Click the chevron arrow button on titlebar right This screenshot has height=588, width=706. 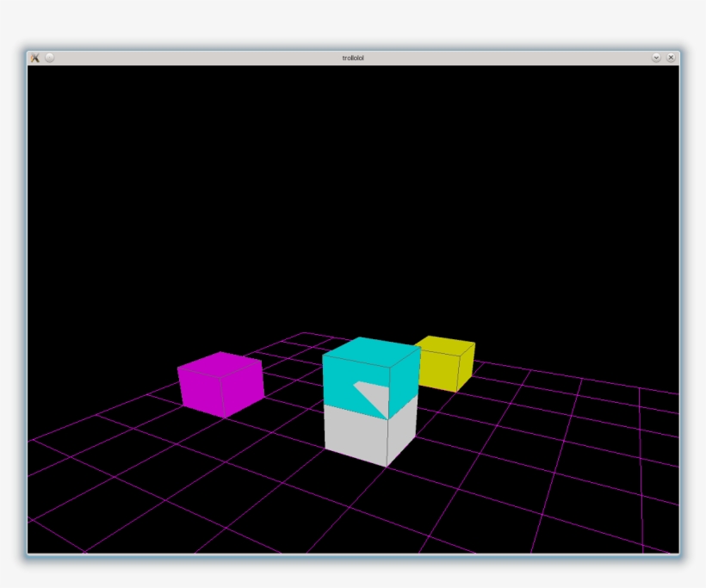point(656,58)
